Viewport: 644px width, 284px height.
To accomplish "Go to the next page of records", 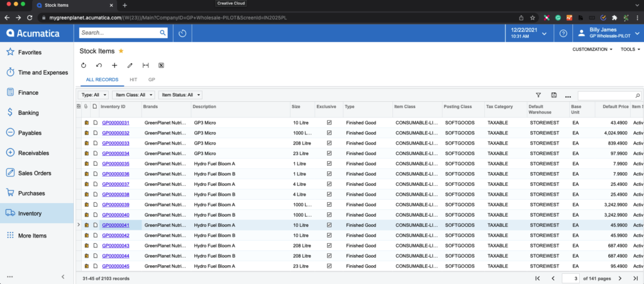I will tap(619, 278).
